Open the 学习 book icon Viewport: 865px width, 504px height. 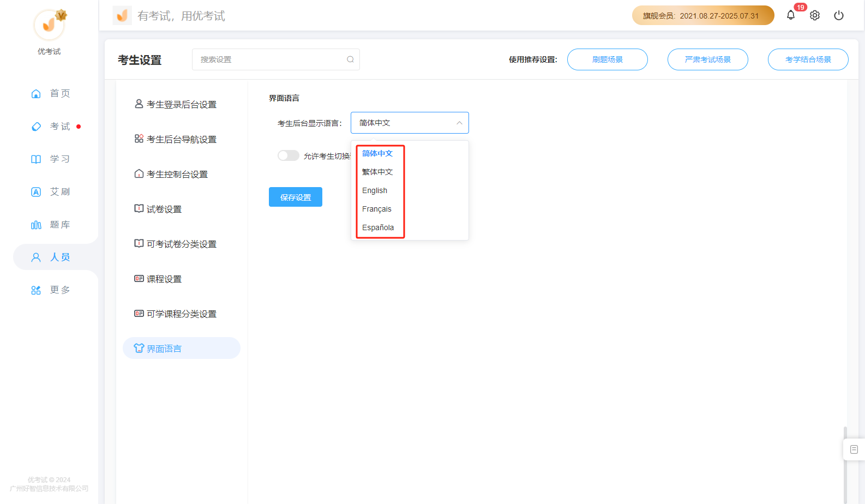point(36,159)
